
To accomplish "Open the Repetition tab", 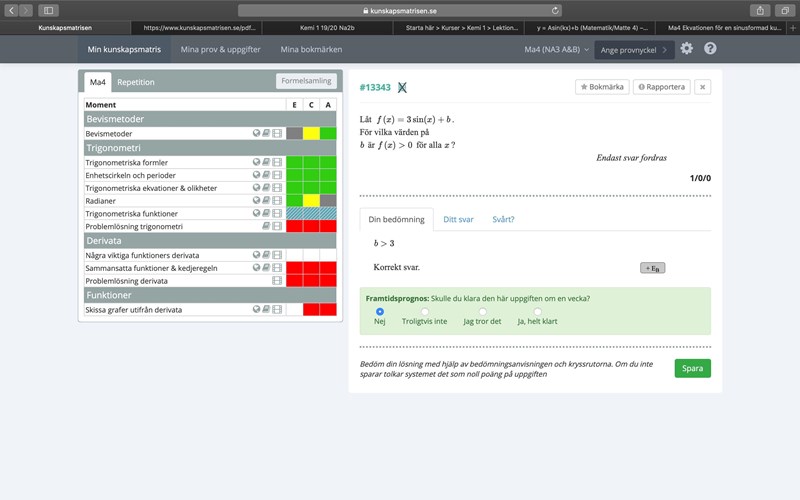I will point(136,82).
